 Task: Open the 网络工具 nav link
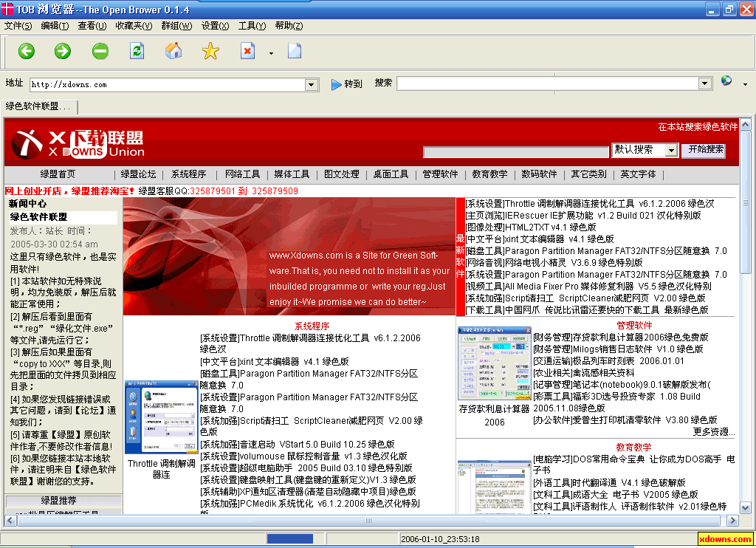242,174
